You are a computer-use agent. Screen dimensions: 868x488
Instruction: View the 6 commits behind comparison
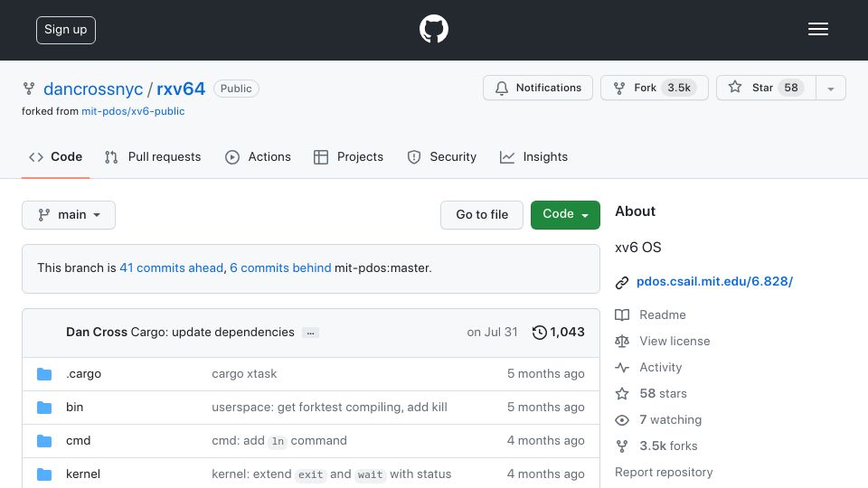point(280,267)
